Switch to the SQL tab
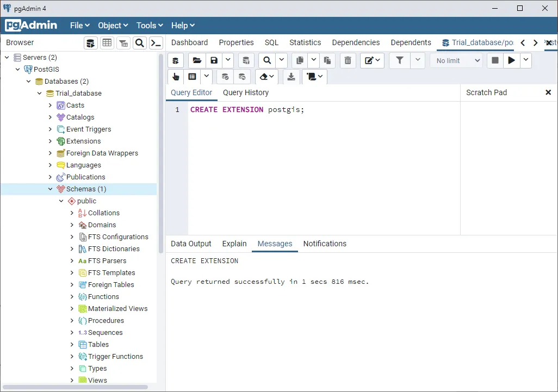Image resolution: width=558 pixels, height=392 pixels. [x=271, y=43]
